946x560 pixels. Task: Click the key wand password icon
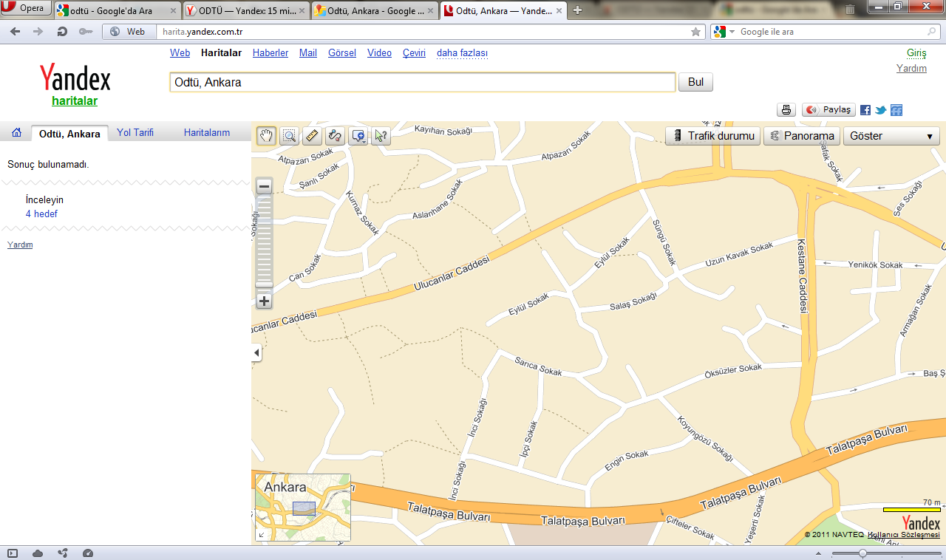86,32
